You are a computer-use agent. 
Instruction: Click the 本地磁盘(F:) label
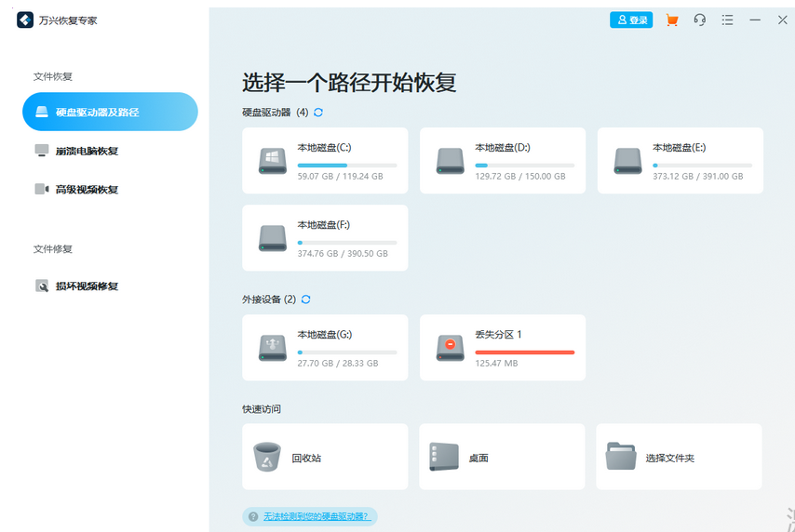323,225
